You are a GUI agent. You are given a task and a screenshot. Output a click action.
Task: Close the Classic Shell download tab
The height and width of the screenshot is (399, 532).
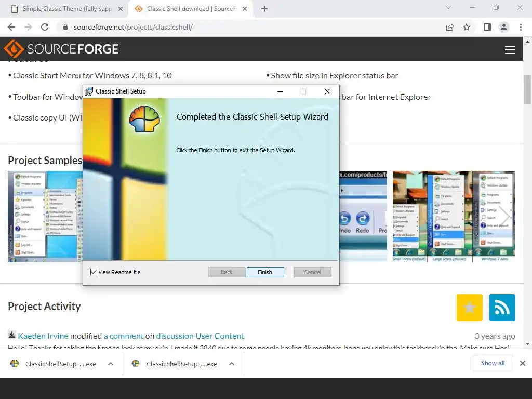click(245, 9)
